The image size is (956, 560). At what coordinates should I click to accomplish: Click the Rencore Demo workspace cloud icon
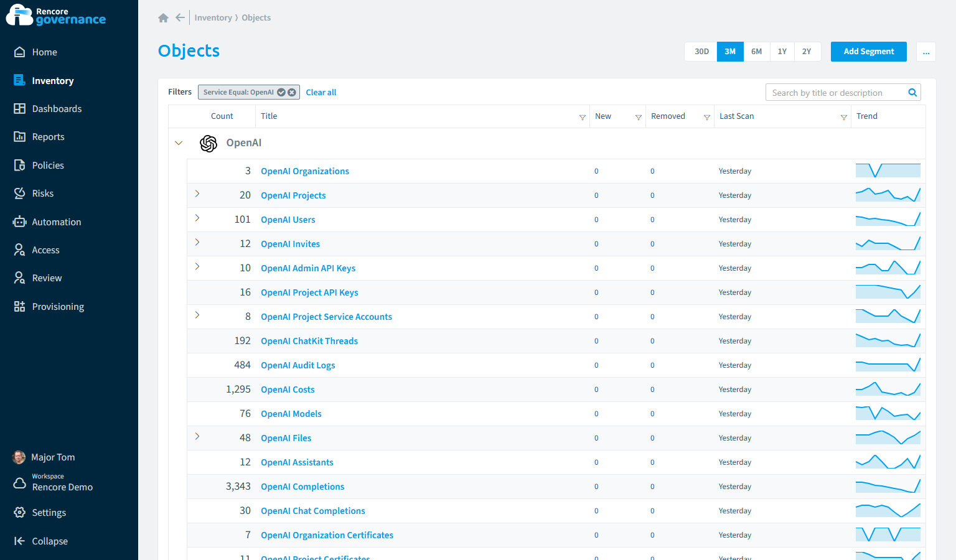click(20, 483)
